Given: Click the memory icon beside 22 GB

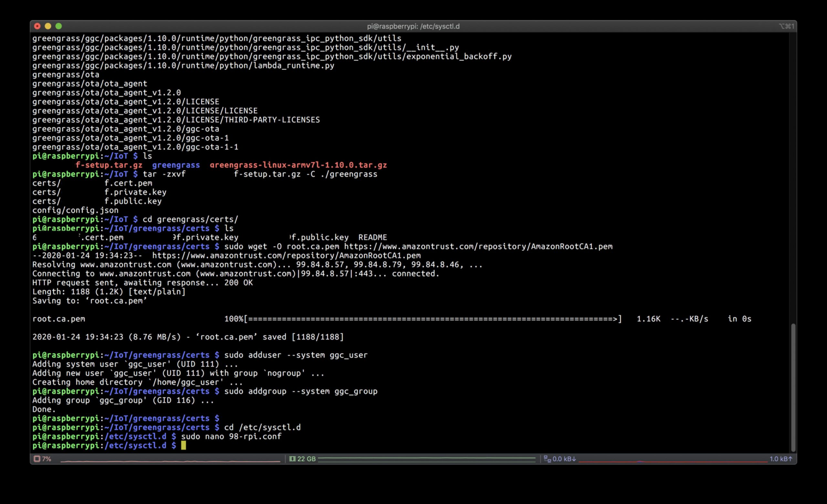Looking at the screenshot, I should click(x=292, y=459).
